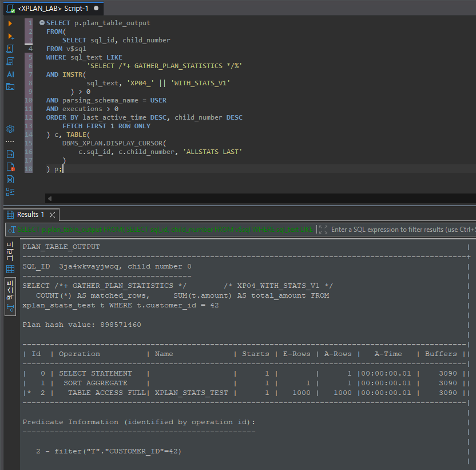Show the server output panel icon
Viewport: 476px width, 470px height.
(10, 154)
